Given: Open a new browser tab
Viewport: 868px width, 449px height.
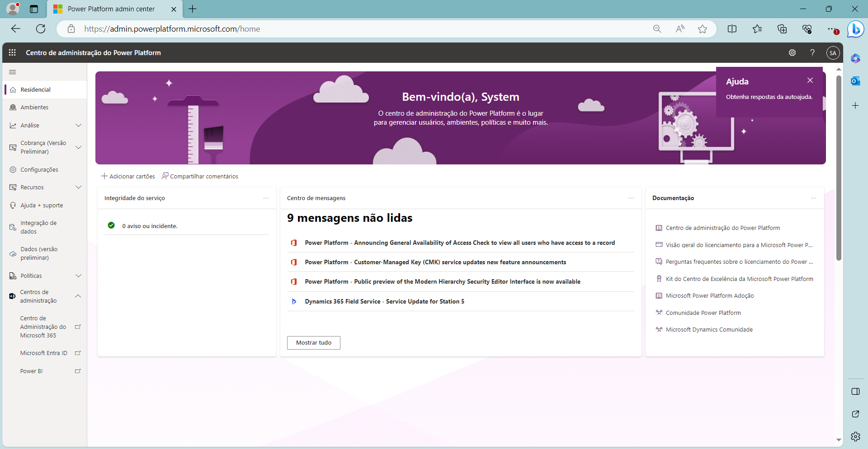Looking at the screenshot, I should click(x=193, y=9).
